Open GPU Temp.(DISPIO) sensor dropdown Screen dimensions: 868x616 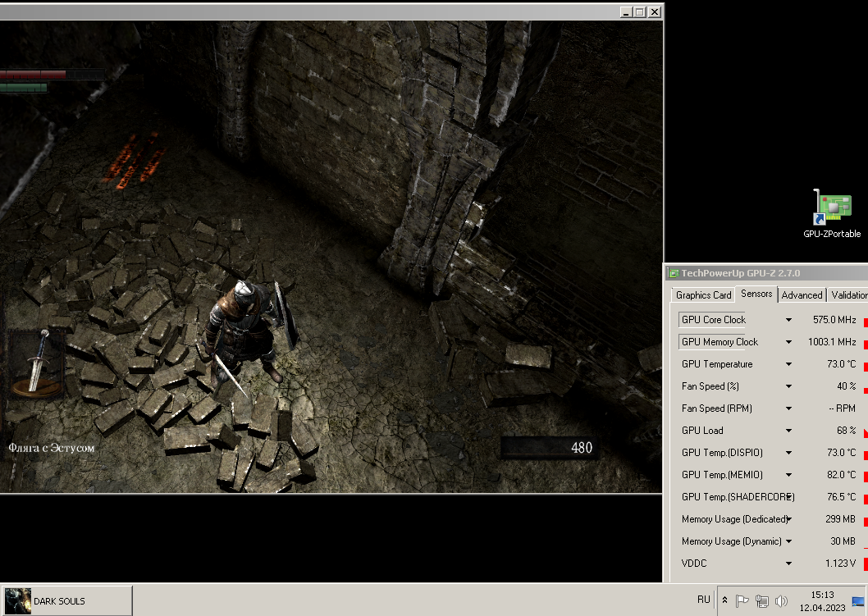[x=788, y=453]
